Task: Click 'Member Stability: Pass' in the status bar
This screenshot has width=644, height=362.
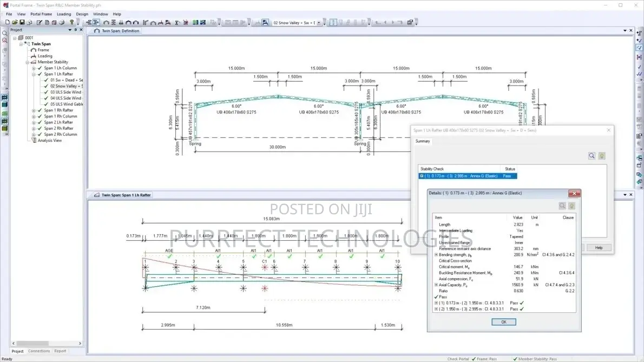Action: click(x=535, y=359)
